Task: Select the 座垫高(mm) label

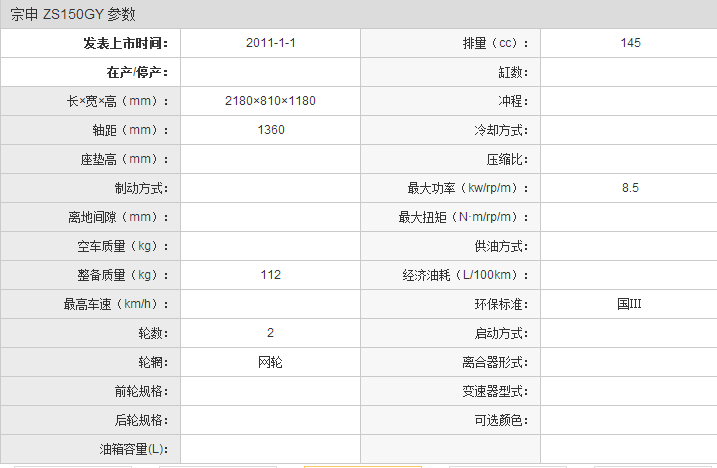Action: (124, 159)
